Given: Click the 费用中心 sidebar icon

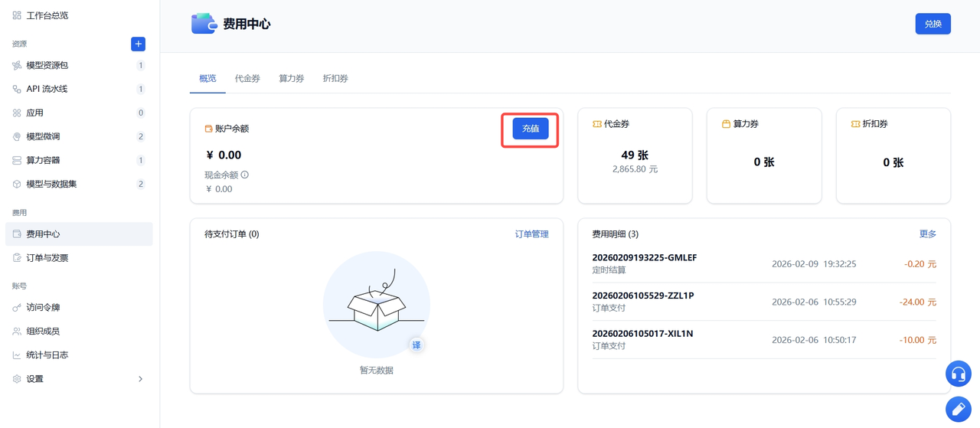Looking at the screenshot, I should click(x=17, y=234).
